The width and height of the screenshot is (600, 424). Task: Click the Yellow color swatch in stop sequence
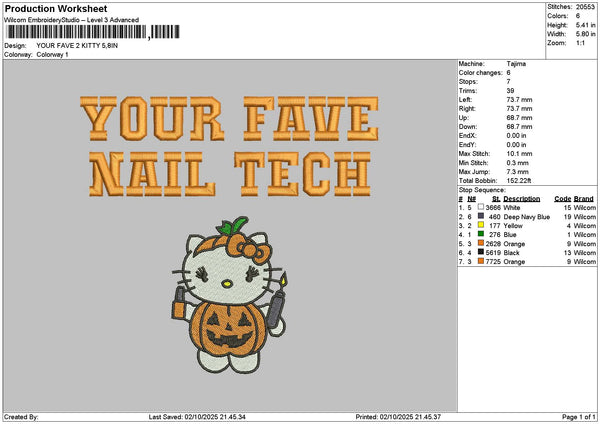481,225
